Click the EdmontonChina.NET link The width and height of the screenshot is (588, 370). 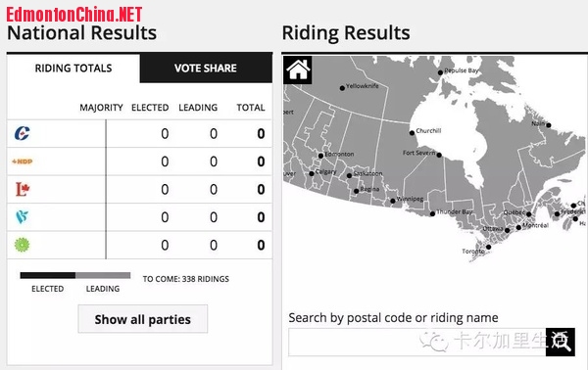(x=73, y=15)
